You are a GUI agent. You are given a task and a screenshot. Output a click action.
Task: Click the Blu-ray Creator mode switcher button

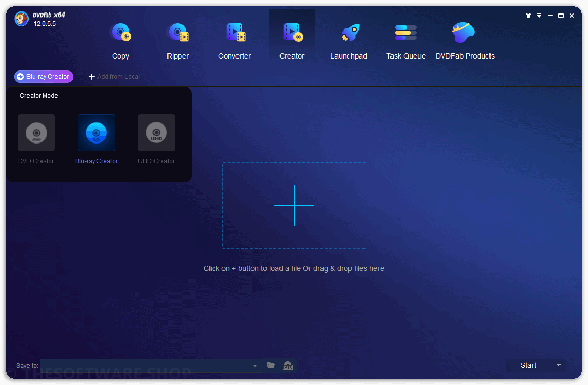[x=44, y=77]
